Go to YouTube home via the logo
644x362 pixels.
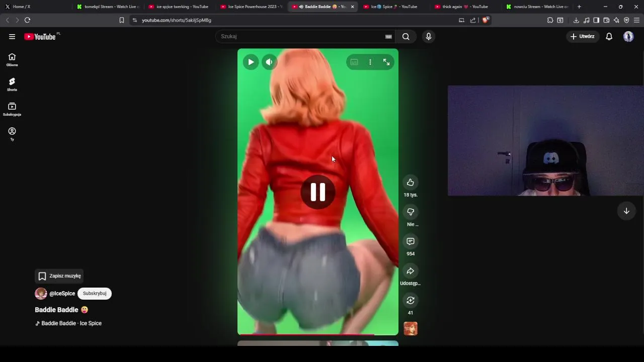click(x=40, y=37)
